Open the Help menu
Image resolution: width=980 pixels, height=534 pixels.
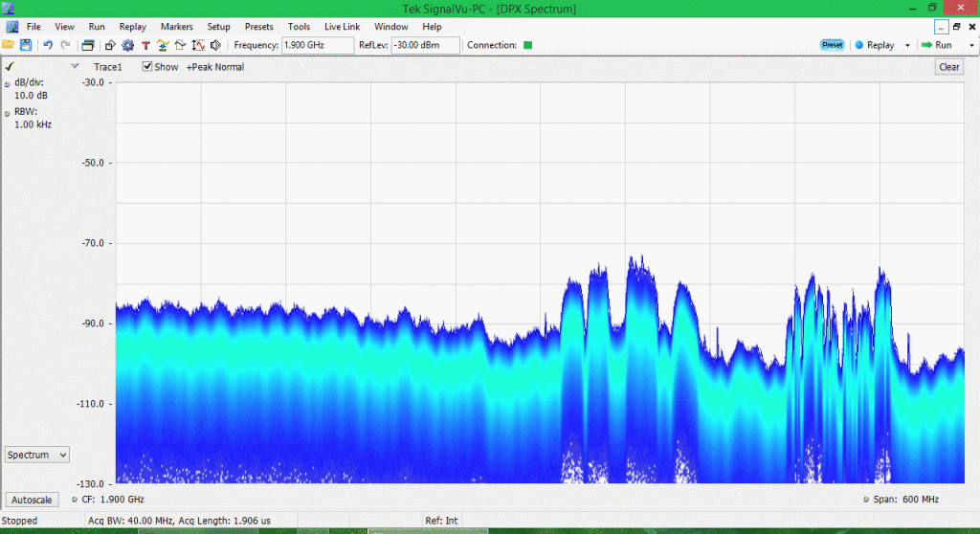click(x=432, y=26)
